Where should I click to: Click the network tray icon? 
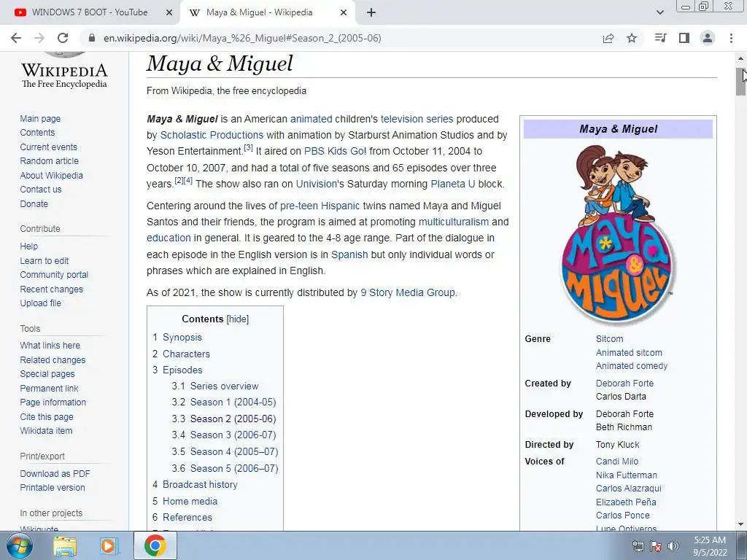(x=638, y=546)
